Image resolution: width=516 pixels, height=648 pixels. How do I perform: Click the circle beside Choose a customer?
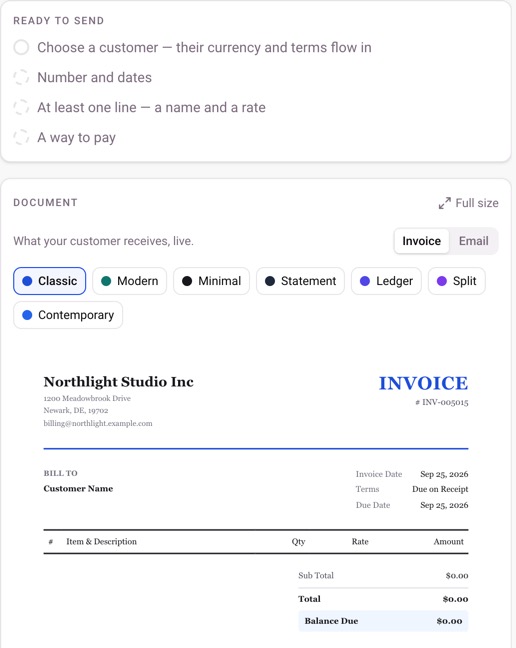pos(21,48)
